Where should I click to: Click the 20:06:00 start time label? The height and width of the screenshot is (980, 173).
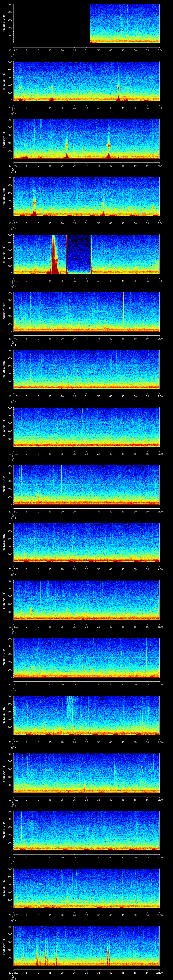click(x=13, y=166)
